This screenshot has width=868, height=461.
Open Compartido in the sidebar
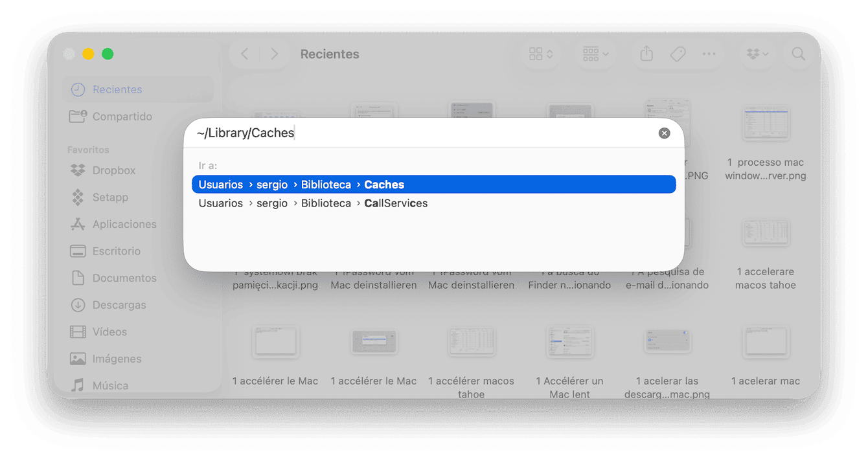point(138,117)
